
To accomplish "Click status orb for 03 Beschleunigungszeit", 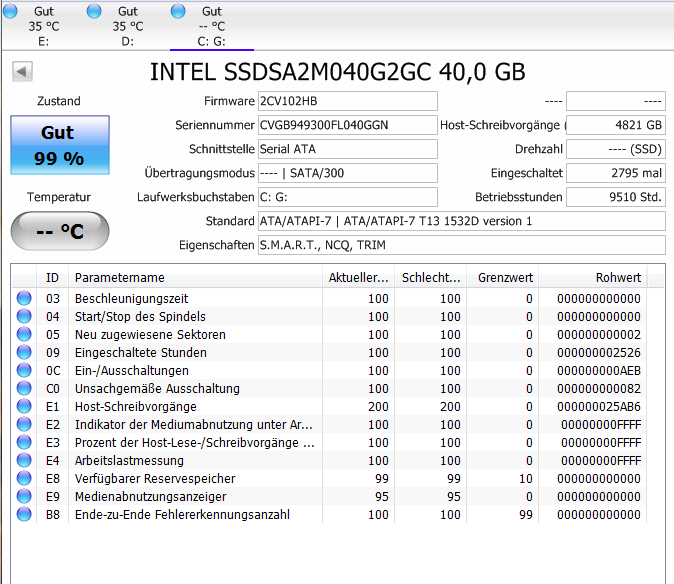I will coord(24,298).
